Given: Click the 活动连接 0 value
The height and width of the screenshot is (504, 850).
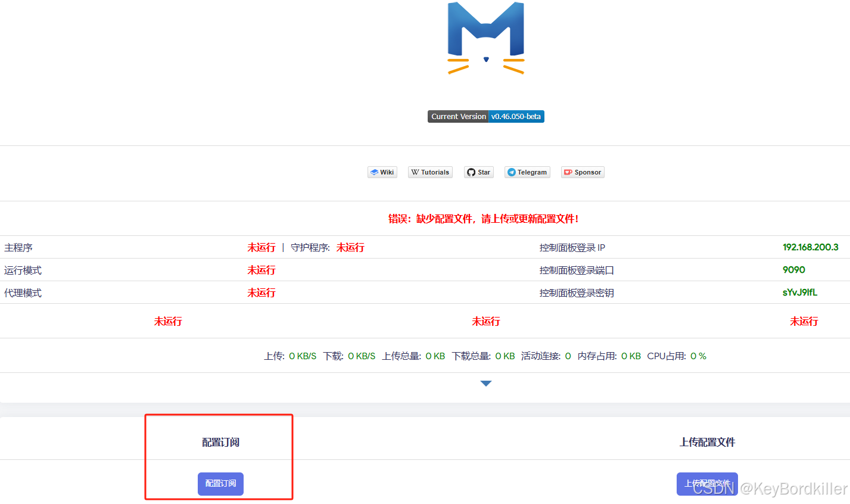Looking at the screenshot, I should pos(568,356).
